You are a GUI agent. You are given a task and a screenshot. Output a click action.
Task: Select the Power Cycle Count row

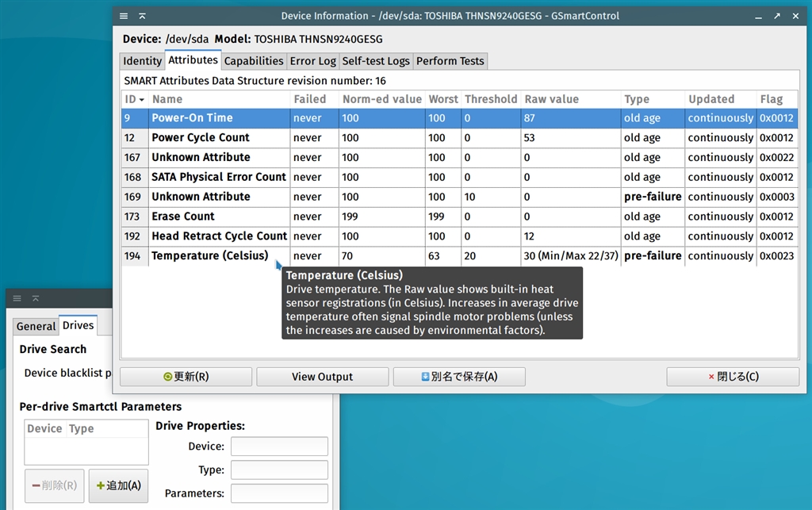pos(459,138)
